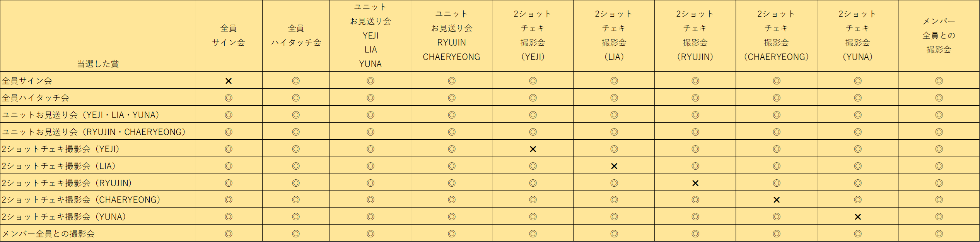This screenshot has height=242, width=980.
Task: Click the × in the 2ショットチェキ撮影会（YUNA） row
Action: coord(857,217)
